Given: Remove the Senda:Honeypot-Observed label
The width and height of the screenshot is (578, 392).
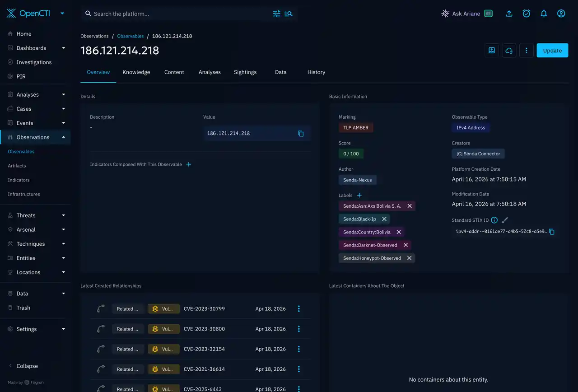Looking at the screenshot, I should 409,258.
